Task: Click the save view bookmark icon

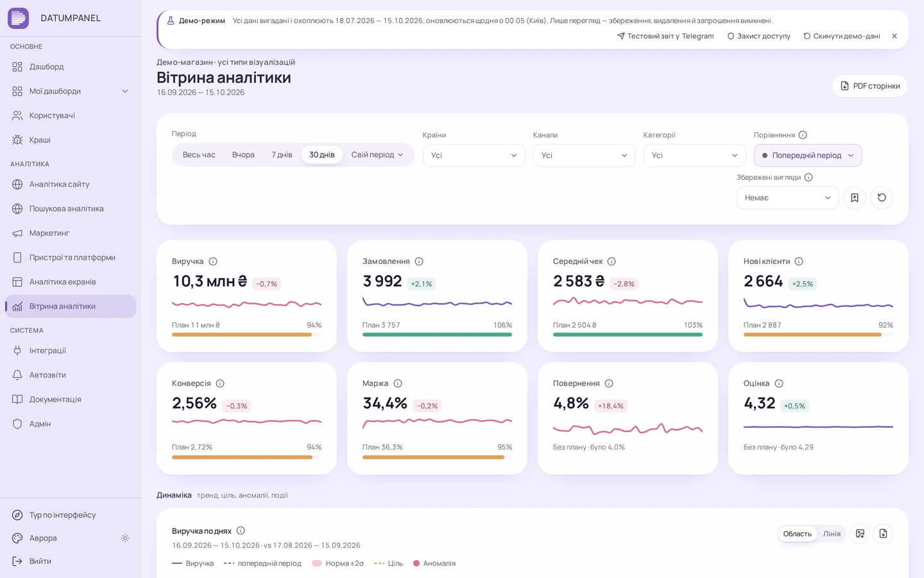Action: click(855, 198)
